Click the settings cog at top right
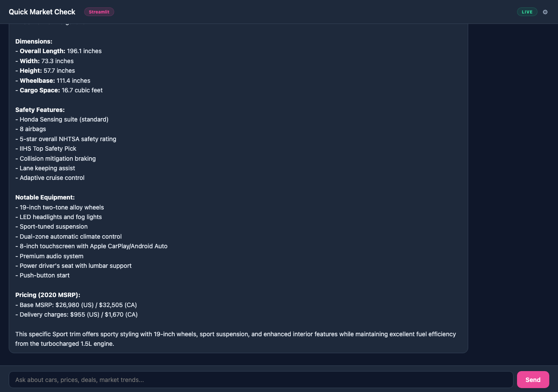The width and height of the screenshot is (558, 392). coord(545,12)
